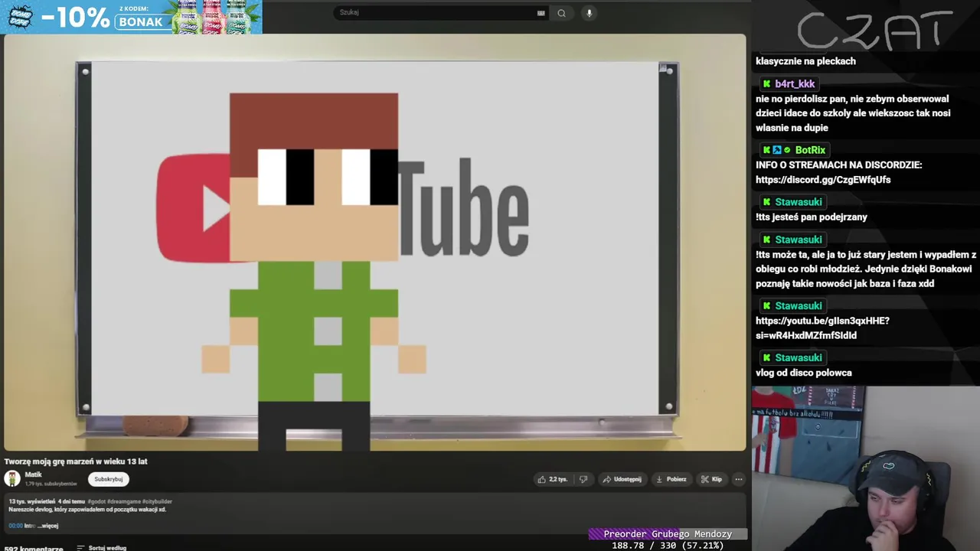Screen dimensions: 980x551
Task: Open the -10% BONAK promo banner
Action: click(x=131, y=17)
